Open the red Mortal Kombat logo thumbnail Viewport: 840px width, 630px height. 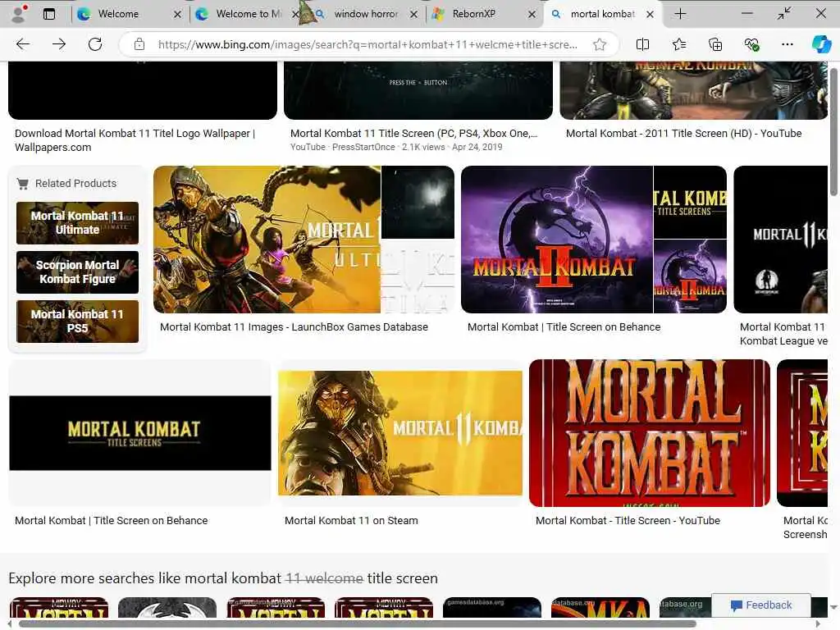[x=650, y=433]
